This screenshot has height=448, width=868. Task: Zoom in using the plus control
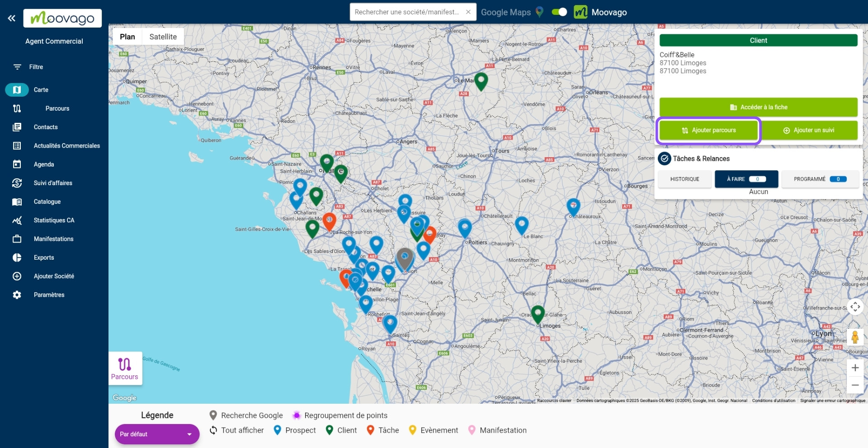click(855, 368)
